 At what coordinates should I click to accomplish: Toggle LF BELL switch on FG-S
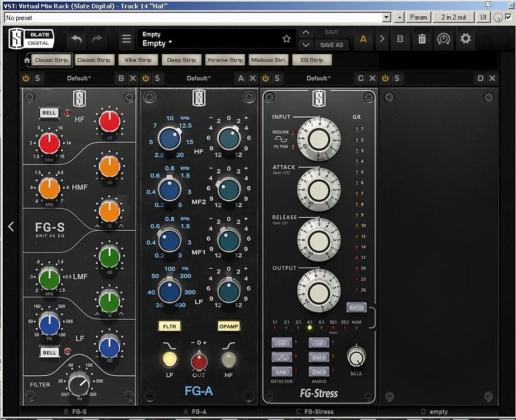coord(50,352)
